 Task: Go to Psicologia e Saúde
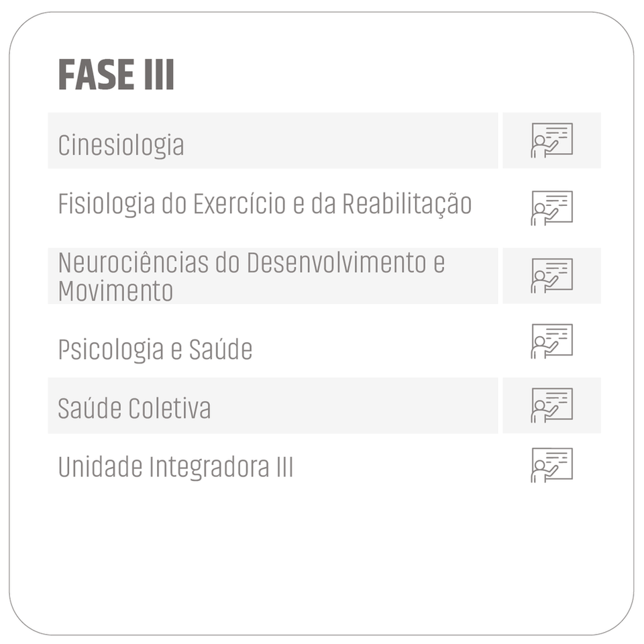click(155, 350)
